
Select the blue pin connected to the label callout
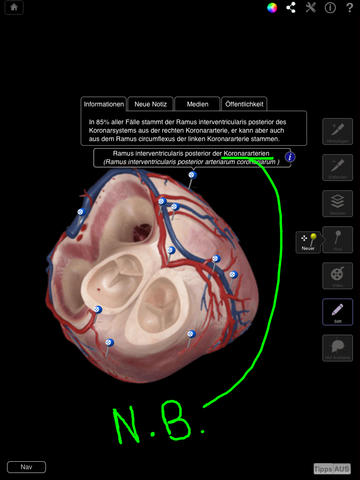tap(192, 175)
